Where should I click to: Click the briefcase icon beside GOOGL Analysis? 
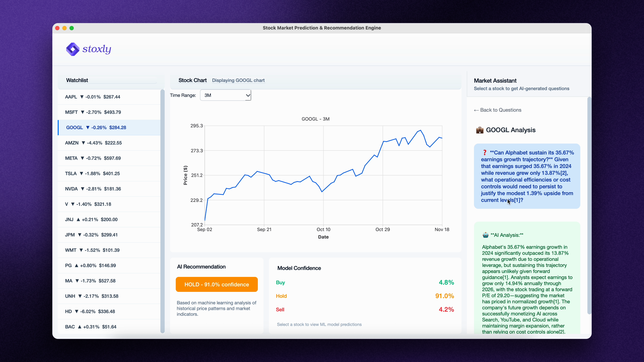pyautogui.click(x=480, y=130)
